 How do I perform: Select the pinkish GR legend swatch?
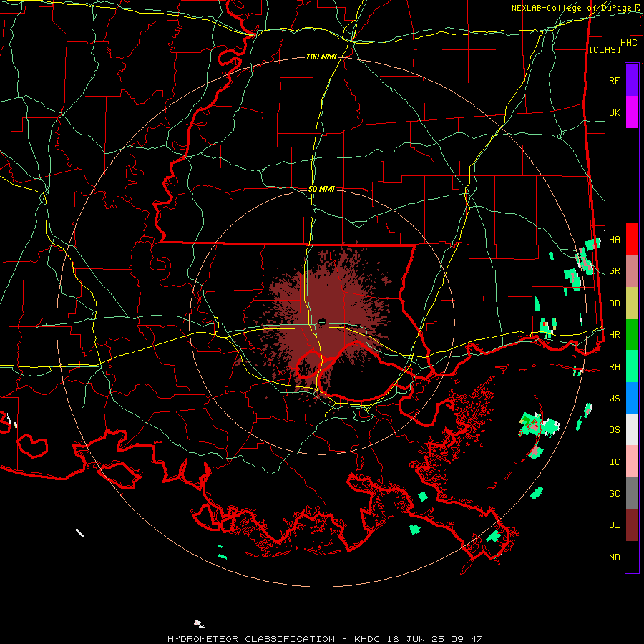tap(632, 271)
